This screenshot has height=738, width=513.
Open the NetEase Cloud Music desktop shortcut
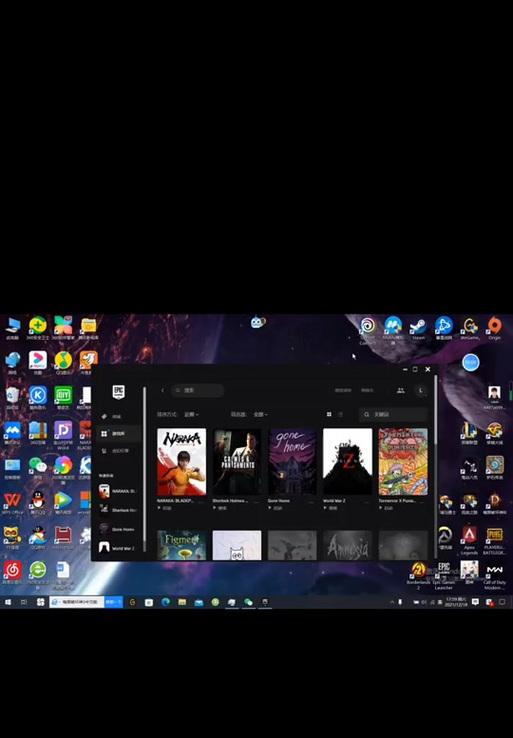click(12, 572)
